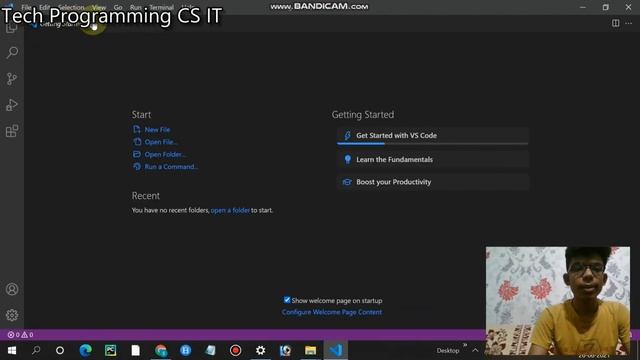Click the Open File... link
Screen dimensions: 640x360
point(161,142)
